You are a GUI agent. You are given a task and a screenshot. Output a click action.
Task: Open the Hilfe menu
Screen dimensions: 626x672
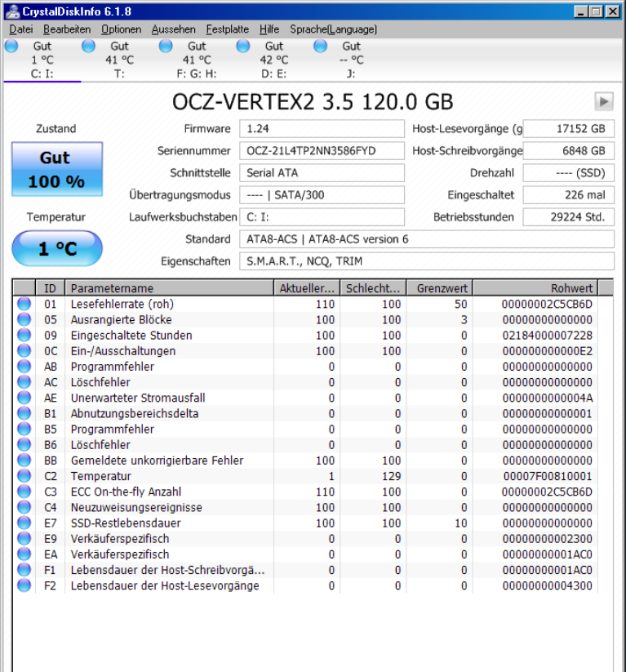click(x=269, y=29)
